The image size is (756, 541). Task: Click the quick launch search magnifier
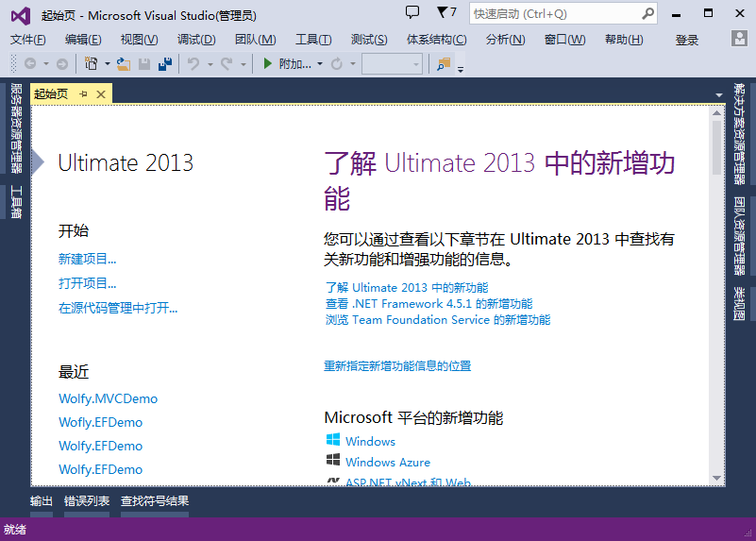pos(648,13)
